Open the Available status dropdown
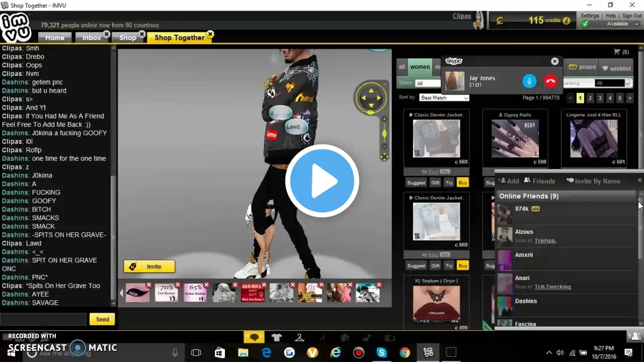 623,24
